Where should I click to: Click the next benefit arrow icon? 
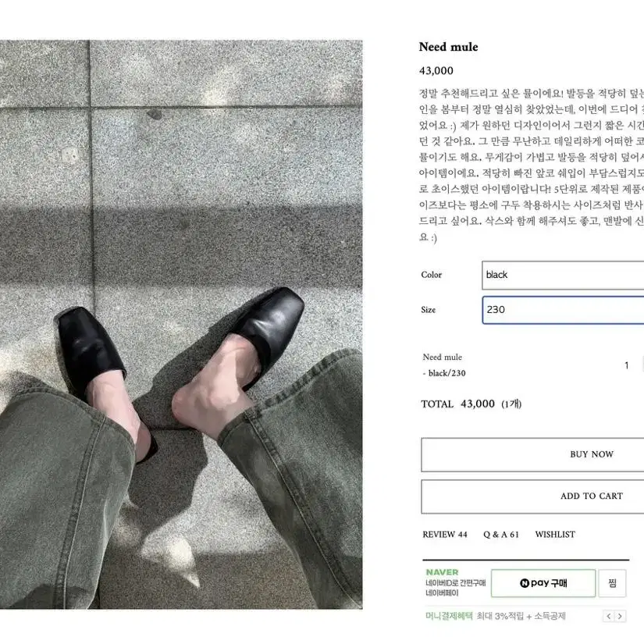point(620,616)
